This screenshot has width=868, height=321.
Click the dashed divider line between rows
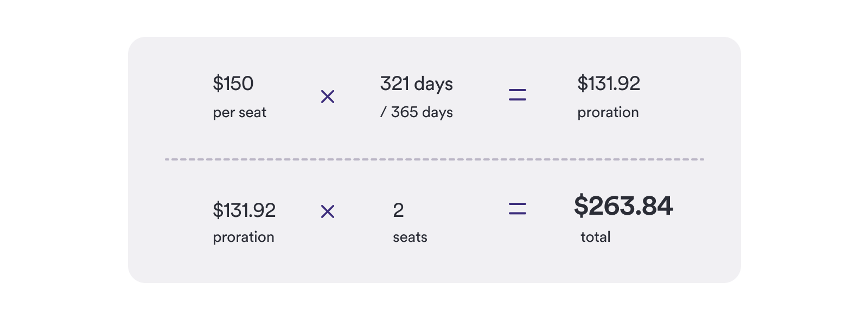click(434, 159)
